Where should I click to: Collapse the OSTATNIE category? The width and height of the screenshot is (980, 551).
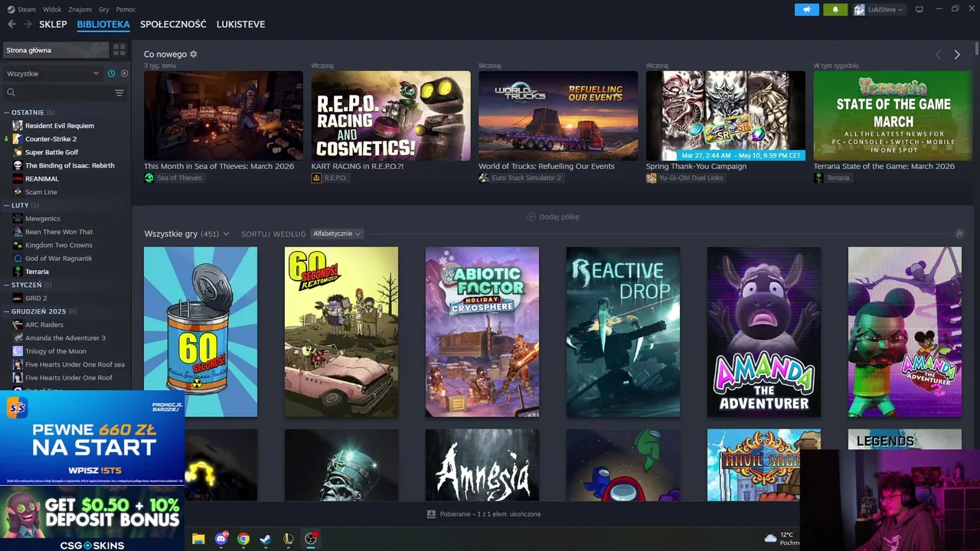coord(29,112)
